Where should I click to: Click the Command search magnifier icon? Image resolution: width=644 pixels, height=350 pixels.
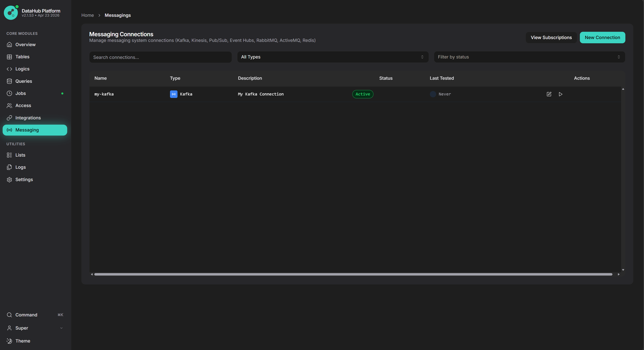[9, 315]
